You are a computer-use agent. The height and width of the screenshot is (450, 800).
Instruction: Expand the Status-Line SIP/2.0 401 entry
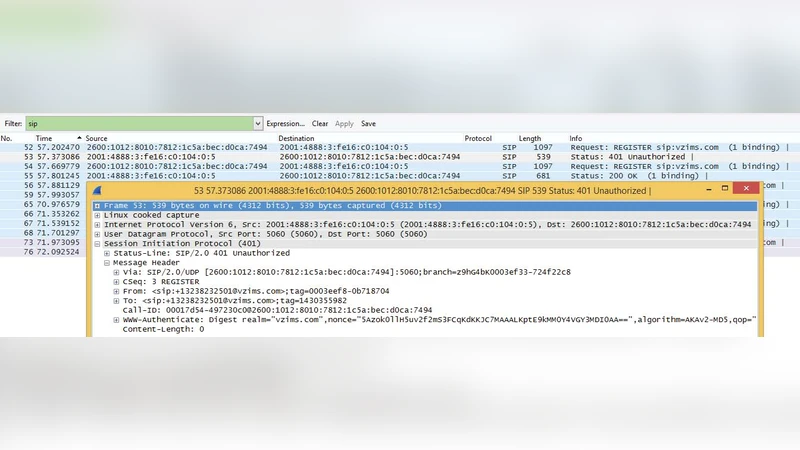tap(107, 253)
